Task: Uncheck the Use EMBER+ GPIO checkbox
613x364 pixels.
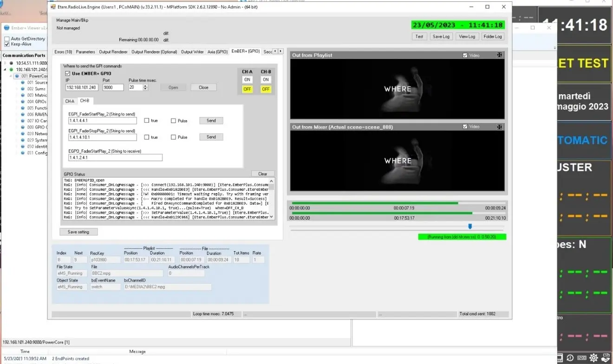Action: click(x=68, y=73)
